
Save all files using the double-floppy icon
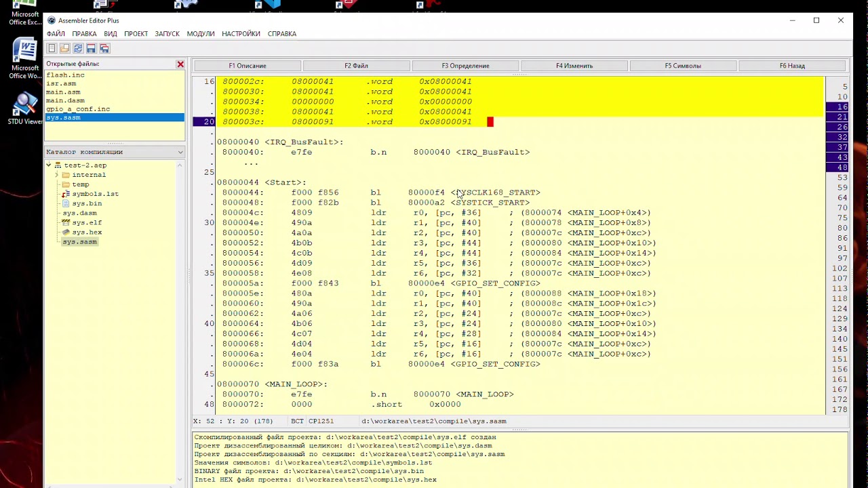tap(104, 48)
